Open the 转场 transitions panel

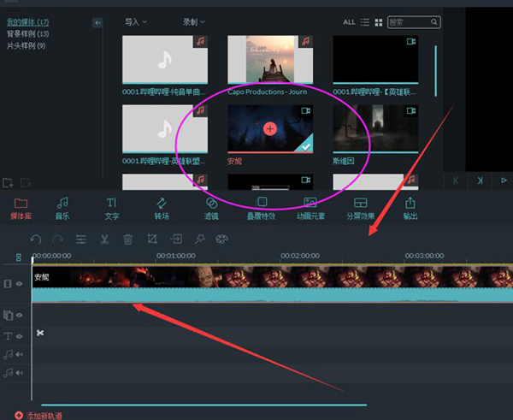162,208
